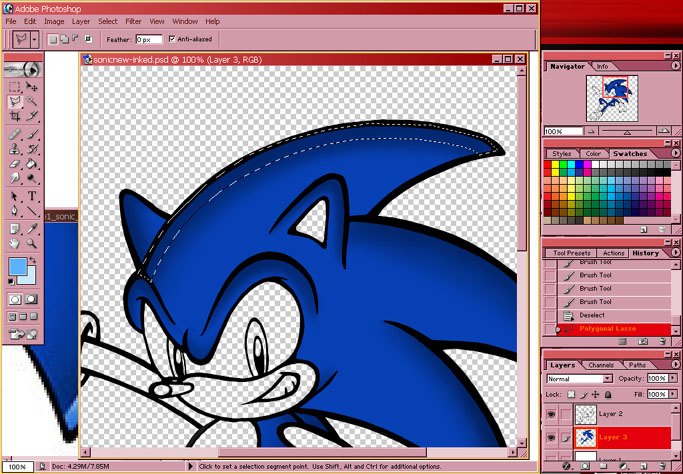Add layer mask icon in Layers panel
The image size is (683, 474).
[x=585, y=467]
